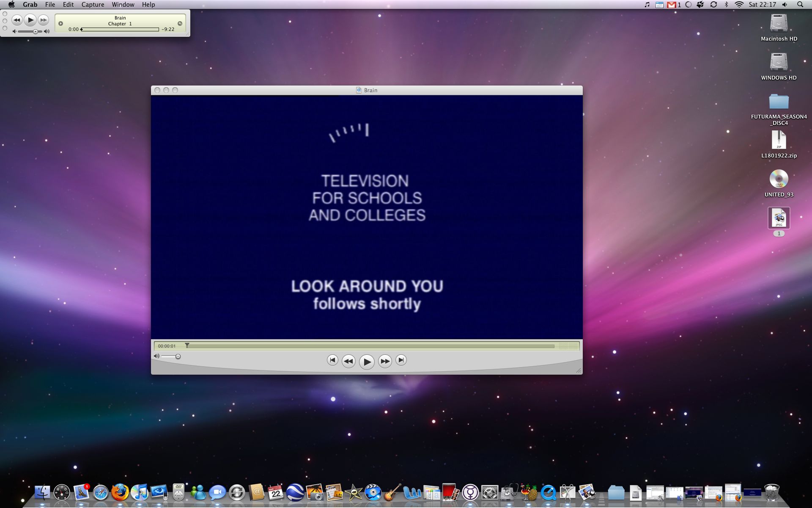This screenshot has width=812, height=508.
Task: Open Mail from the Dock
Action: 81,492
